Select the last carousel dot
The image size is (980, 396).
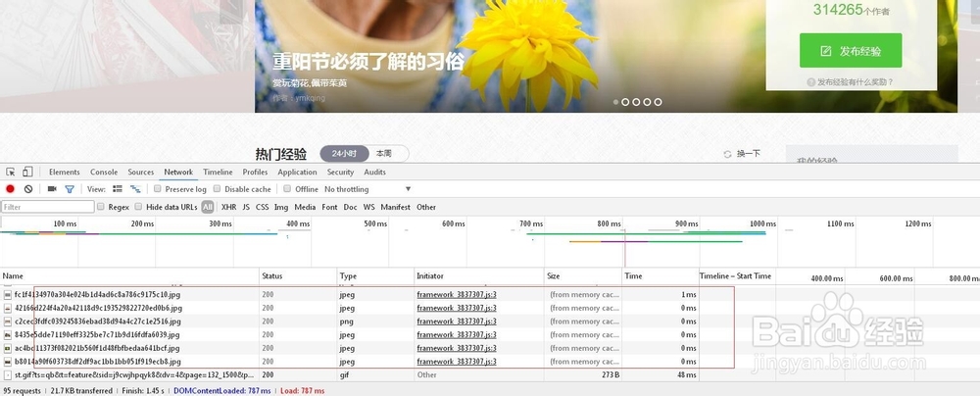coord(658,102)
